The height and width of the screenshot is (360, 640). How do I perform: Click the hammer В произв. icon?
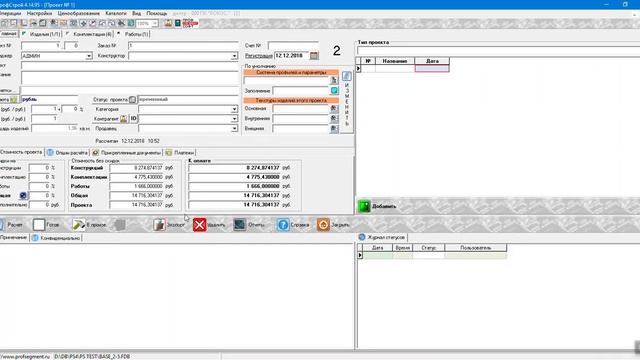click(x=79, y=224)
